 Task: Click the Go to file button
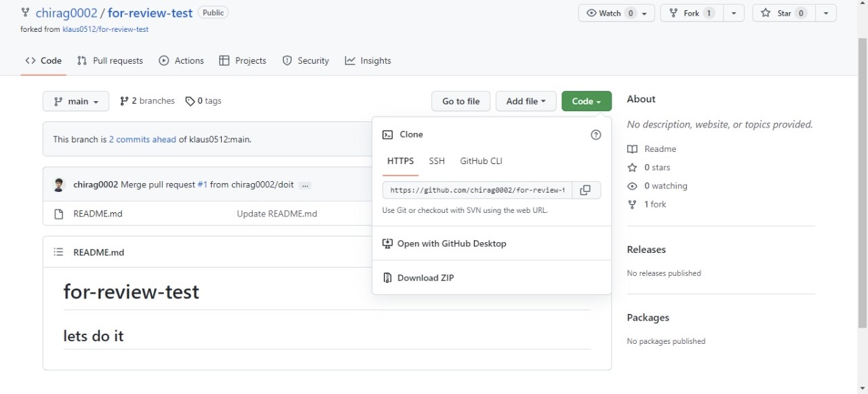coord(461,101)
